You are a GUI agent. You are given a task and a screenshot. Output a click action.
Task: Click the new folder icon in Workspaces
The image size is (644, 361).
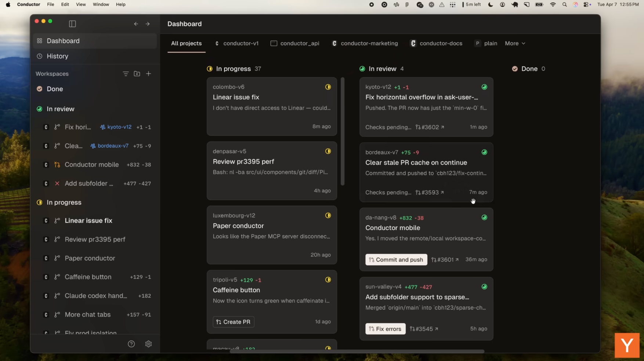click(x=137, y=74)
